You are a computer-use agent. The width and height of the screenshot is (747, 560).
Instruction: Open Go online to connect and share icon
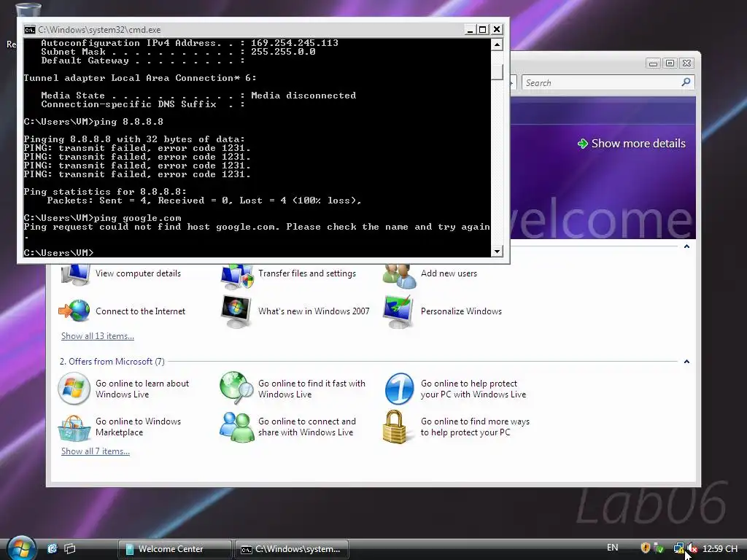(237, 427)
